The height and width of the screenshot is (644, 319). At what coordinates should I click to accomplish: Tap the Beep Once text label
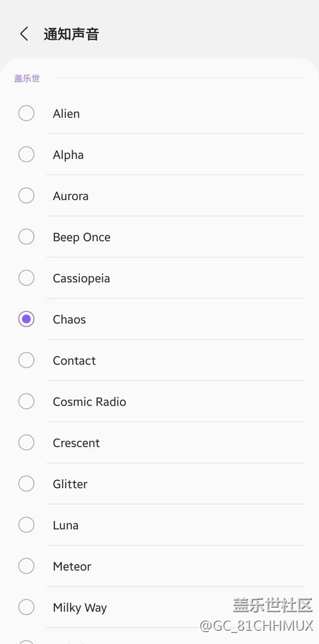click(x=81, y=237)
